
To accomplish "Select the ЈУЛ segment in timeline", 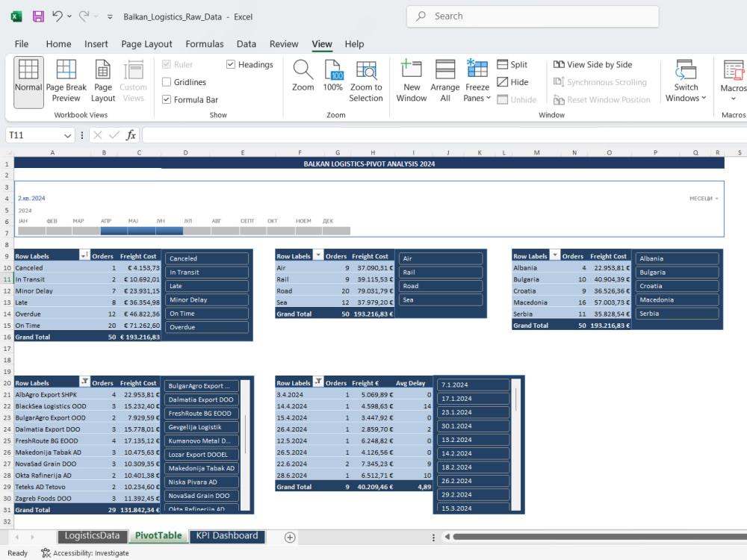I will (x=197, y=231).
